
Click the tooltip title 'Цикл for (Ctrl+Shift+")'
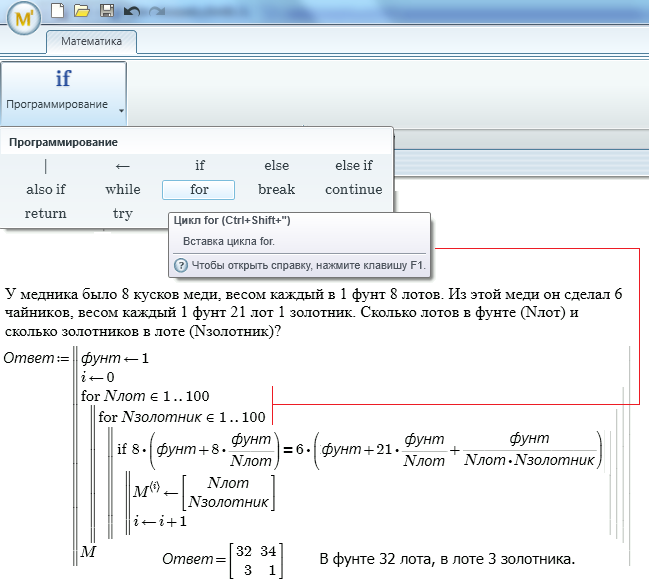coord(232,220)
